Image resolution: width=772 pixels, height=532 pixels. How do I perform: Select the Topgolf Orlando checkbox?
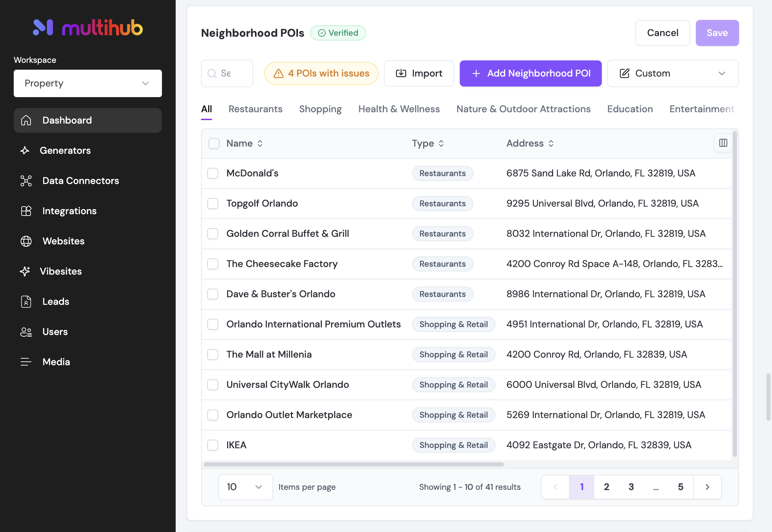[213, 204]
